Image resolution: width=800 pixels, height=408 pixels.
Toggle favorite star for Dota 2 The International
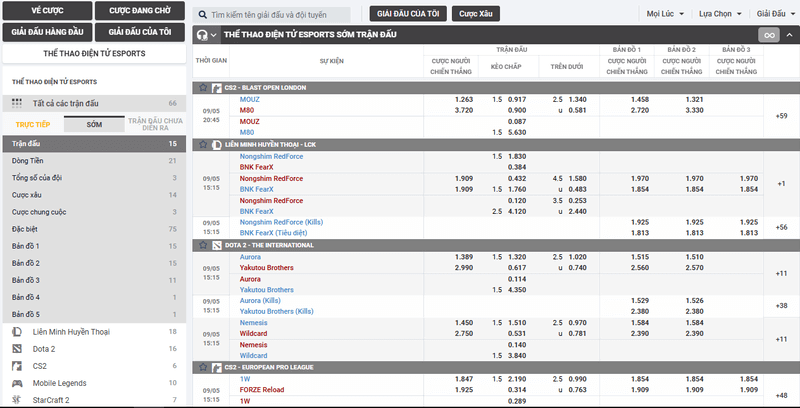click(203, 245)
